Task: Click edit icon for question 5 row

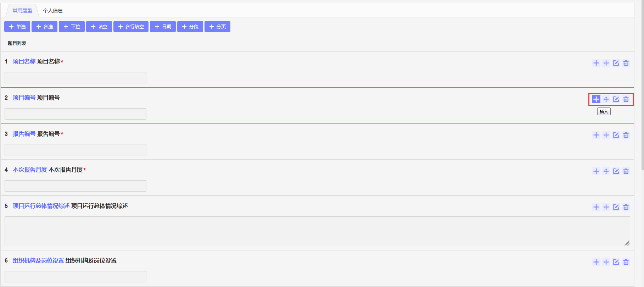Action: point(616,207)
